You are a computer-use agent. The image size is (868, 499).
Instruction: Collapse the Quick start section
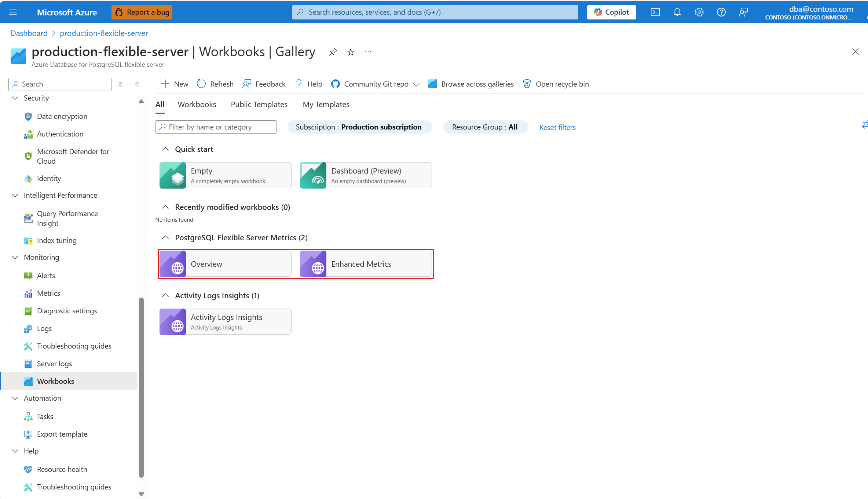pos(165,149)
